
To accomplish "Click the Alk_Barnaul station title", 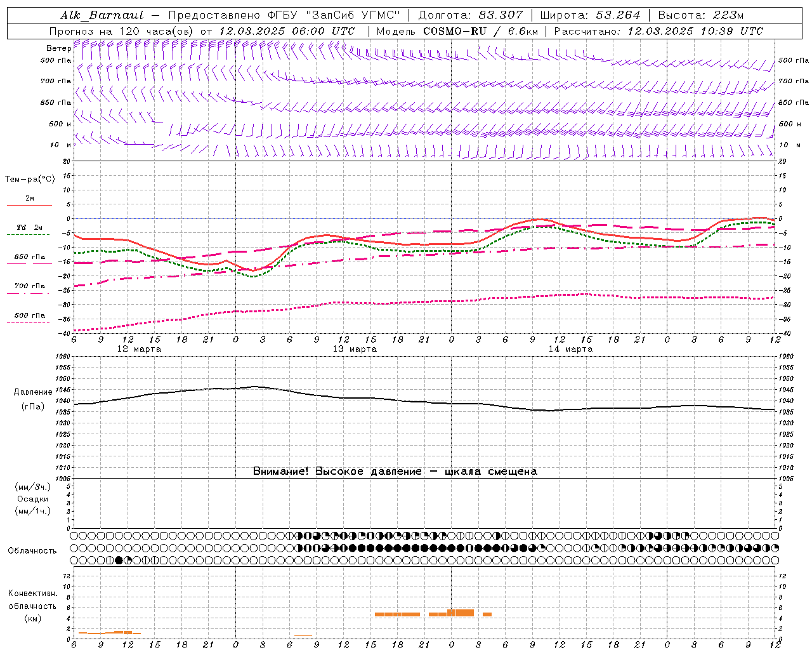I will 102,15.
